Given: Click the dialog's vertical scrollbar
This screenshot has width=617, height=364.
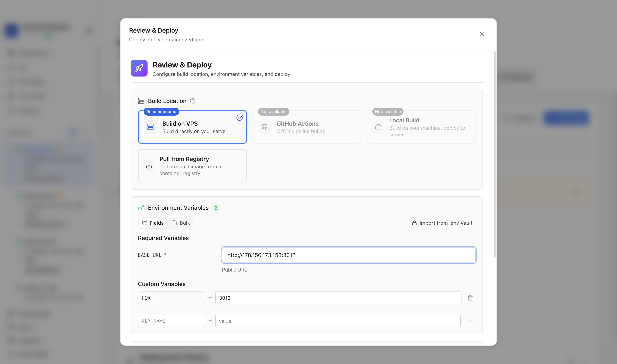Looking at the screenshot, I should [495, 154].
